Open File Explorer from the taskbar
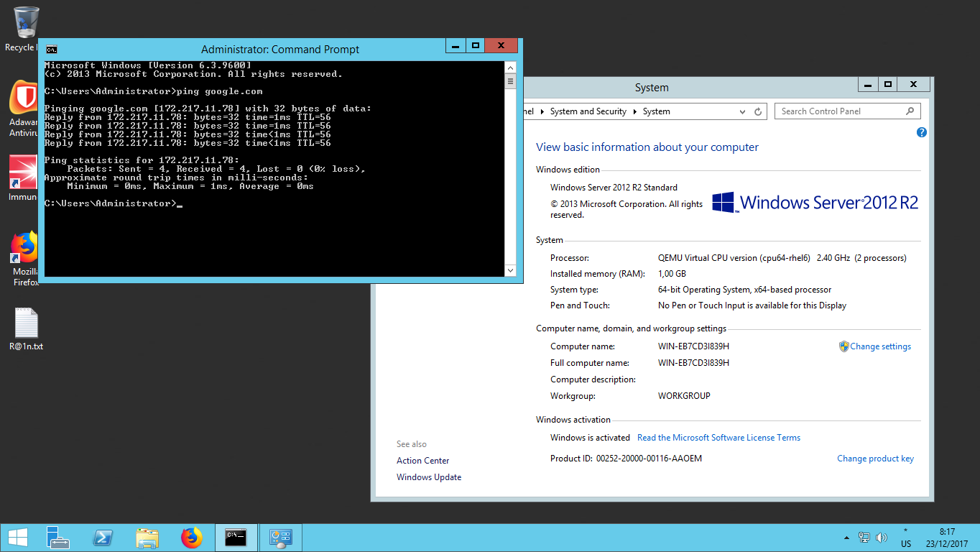Screen dimensions: 980x552 (x=147, y=538)
